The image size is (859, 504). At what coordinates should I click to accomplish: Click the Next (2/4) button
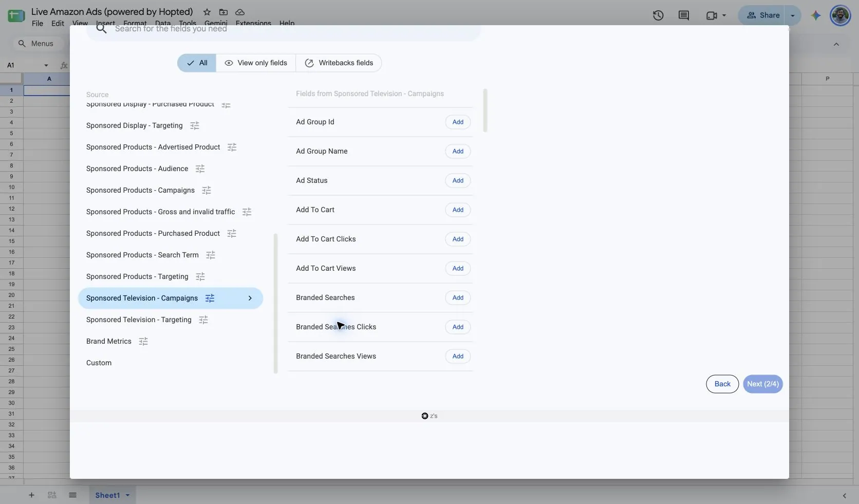[x=763, y=384]
